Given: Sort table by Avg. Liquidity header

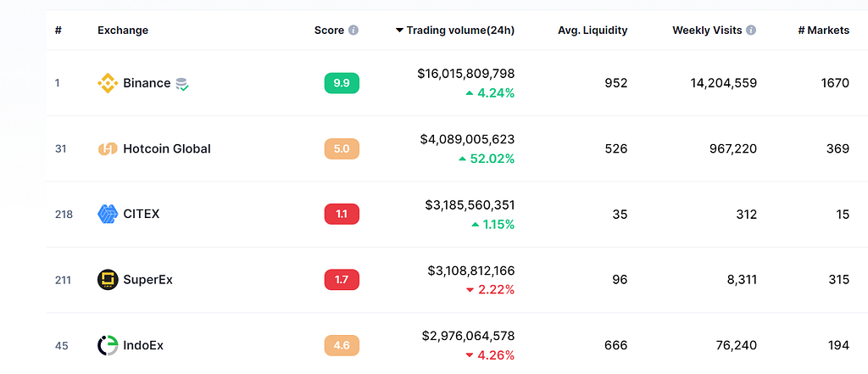Looking at the screenshot, I should pyautogui.click(x=593, y=31).
